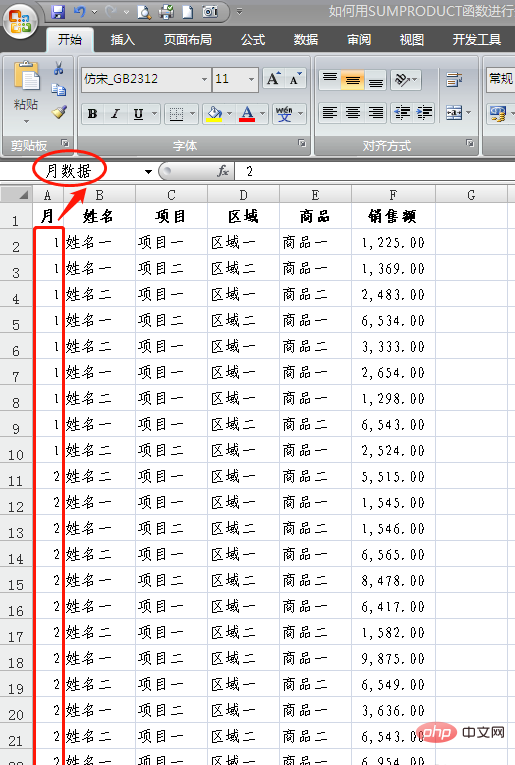
Task: Increase the cell indent
Action: pos(424,113)
